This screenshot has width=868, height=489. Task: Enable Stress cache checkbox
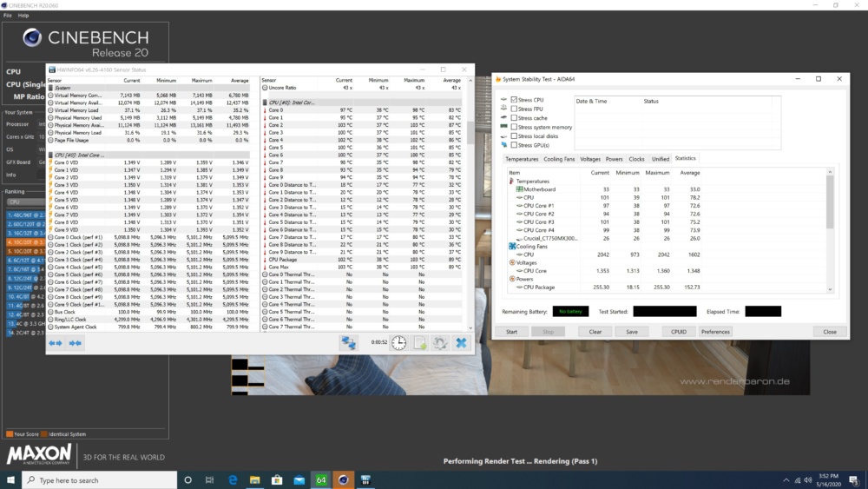click(x=514, y=118)
